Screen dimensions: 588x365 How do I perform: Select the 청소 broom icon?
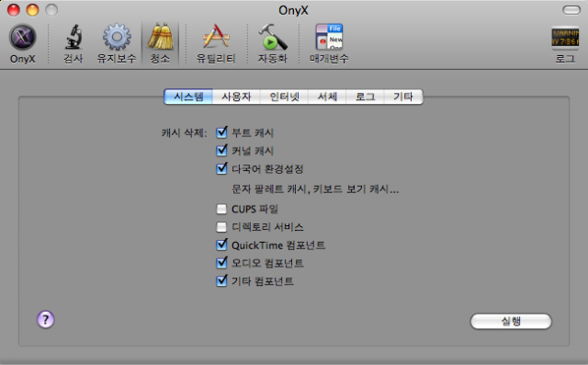tap(160, 43)
